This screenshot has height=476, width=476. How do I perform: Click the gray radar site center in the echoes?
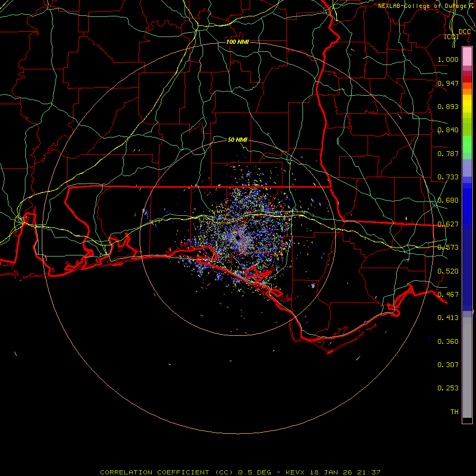238,237
